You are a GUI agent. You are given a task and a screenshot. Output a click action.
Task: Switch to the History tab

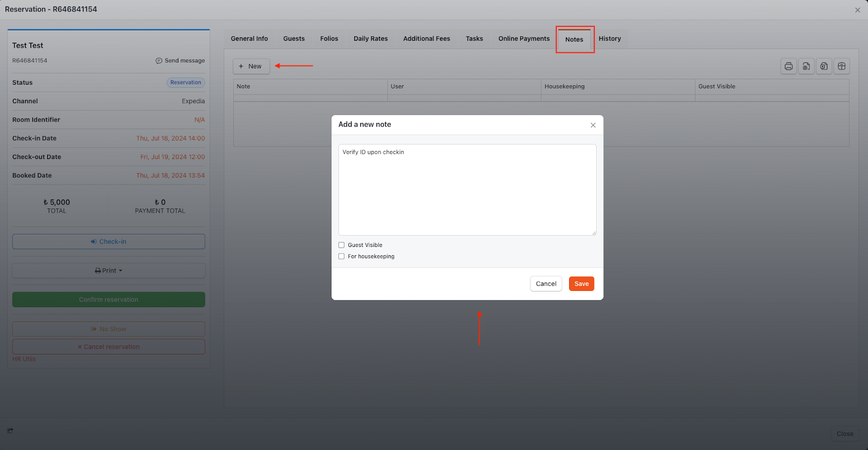tap(609, 39)
